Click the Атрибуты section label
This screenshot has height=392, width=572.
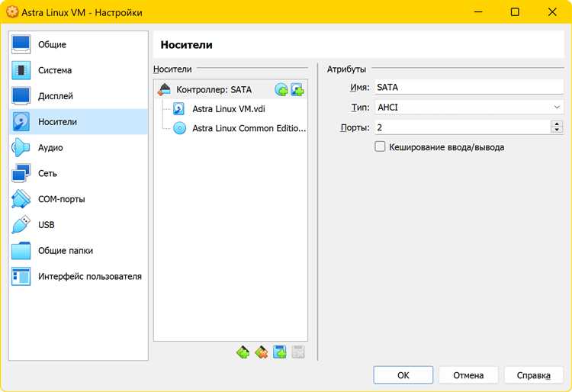click(x=346, y=69)
